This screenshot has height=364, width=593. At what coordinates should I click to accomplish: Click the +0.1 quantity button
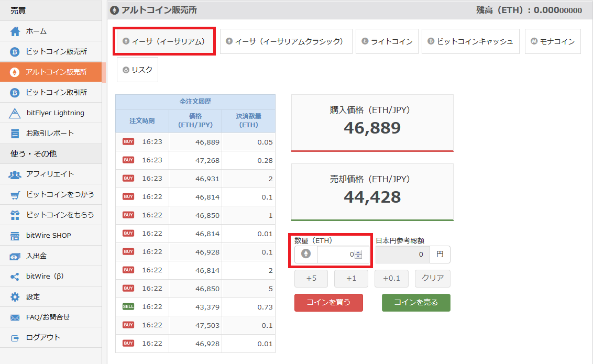[x=391, y=279]
